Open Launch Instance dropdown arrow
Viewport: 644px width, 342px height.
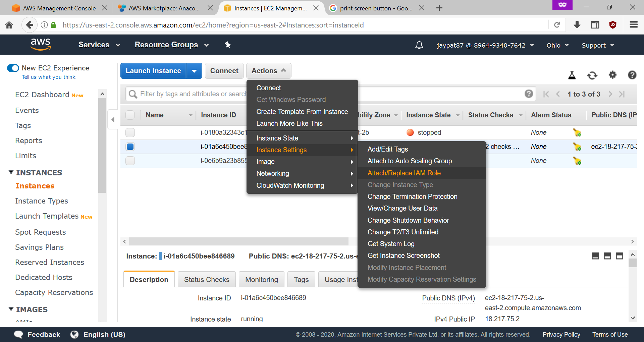[x=194, y=71]
